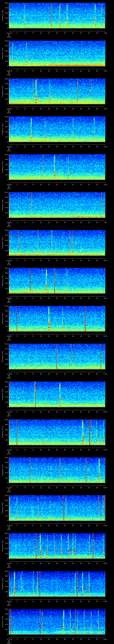
Task: Open the spectrogram panel starting at 3:11:00
Action: 57,394
